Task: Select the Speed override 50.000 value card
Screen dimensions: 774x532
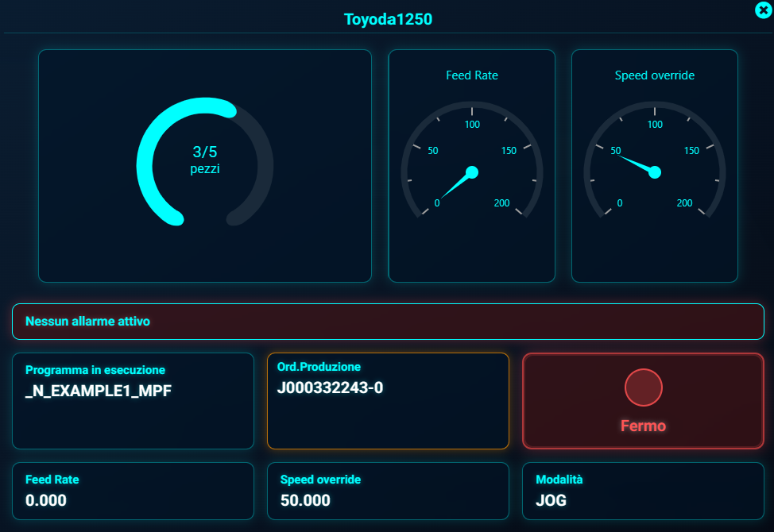Action: coord(388,491)
